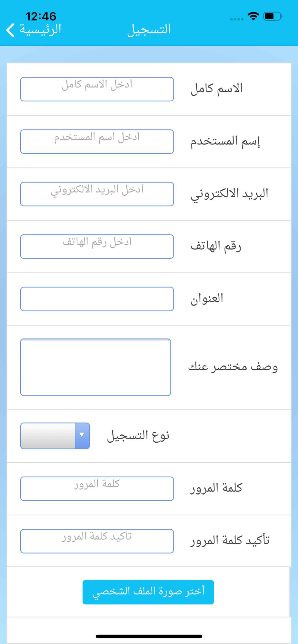Click the full name field الاسم كامل
Screen dimensions: 298x644
click(x=97, y=89)
